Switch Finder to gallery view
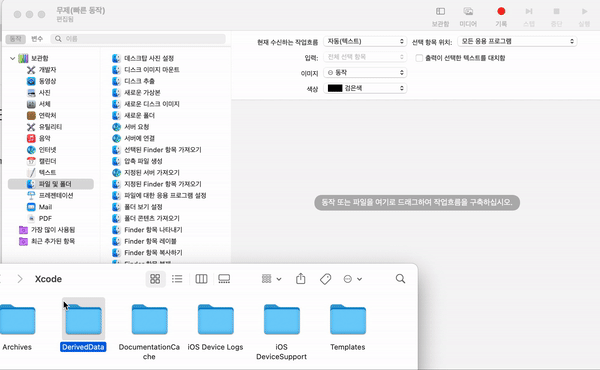 tap(224, 279)
